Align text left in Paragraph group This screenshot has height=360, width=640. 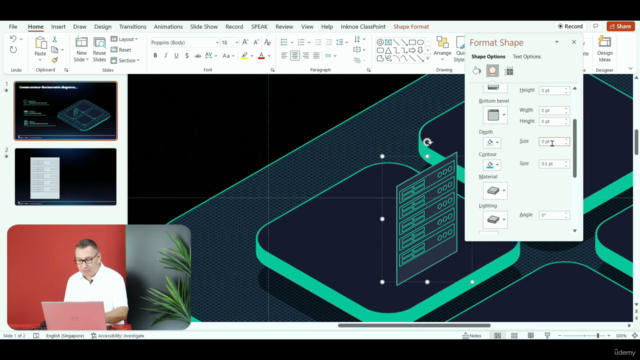[x=284, y=56]
